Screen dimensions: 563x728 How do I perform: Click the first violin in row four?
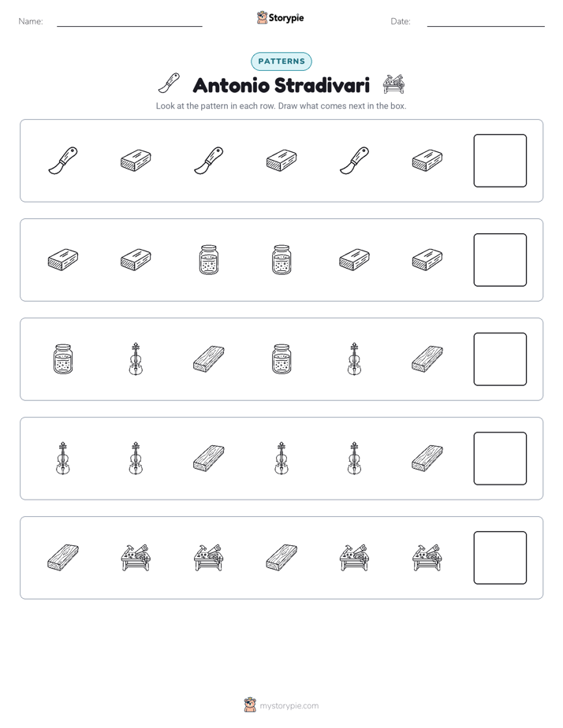coord(63,459)
